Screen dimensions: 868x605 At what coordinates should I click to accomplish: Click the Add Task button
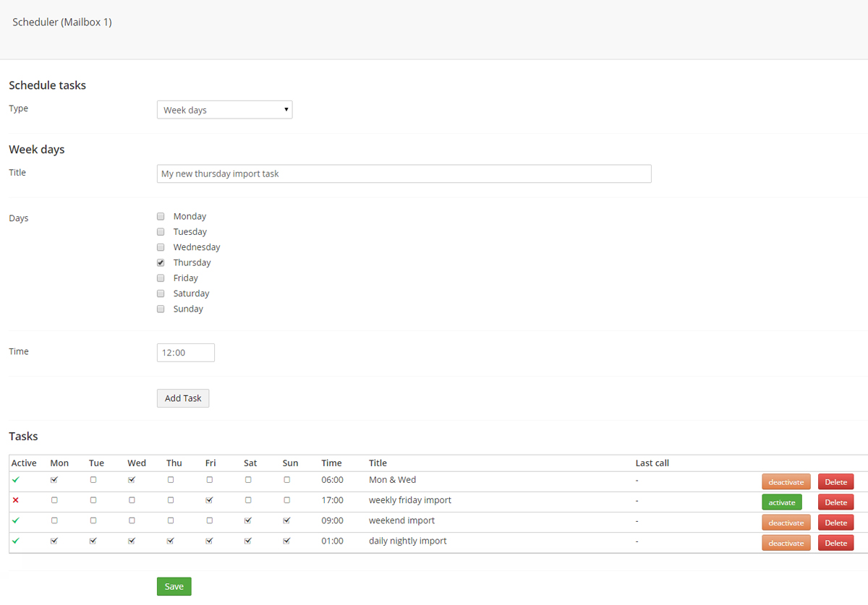pos(183,398)
